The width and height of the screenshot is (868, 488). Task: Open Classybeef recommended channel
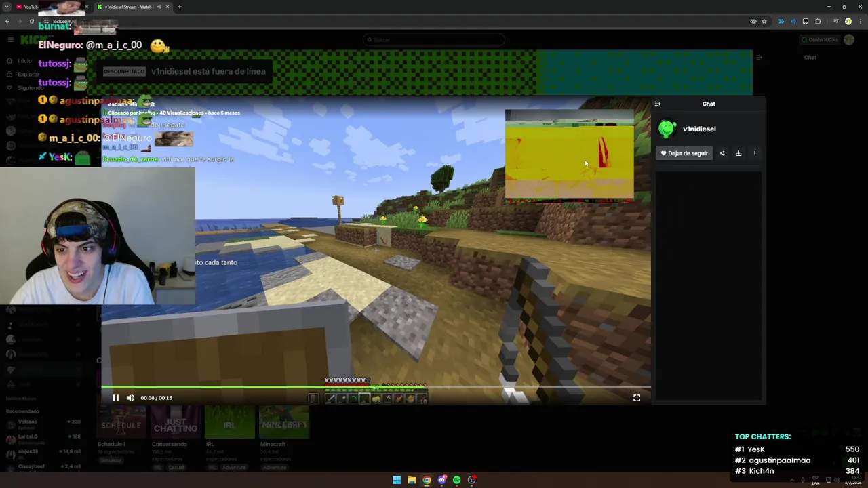coord(43,467)
